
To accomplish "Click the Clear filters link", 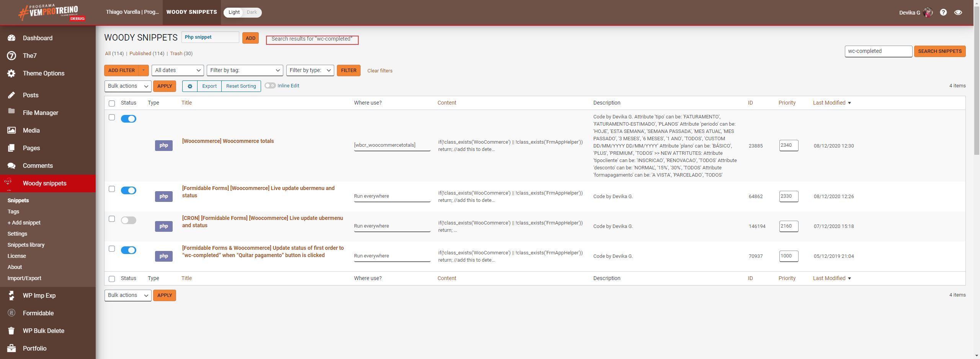I will tap(380, 71).
